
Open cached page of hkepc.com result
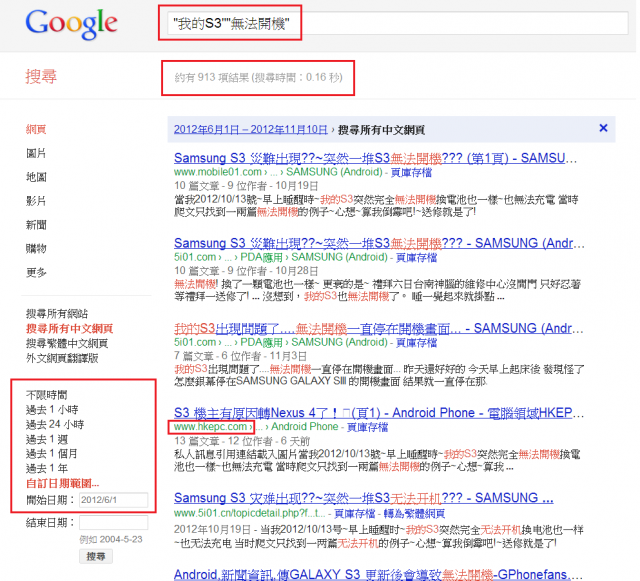(367, 427)
